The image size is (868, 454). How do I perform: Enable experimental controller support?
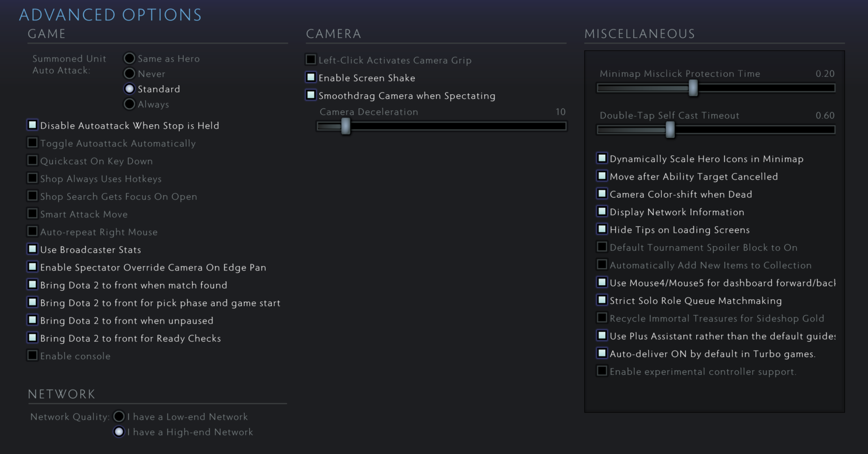point(602,370)
